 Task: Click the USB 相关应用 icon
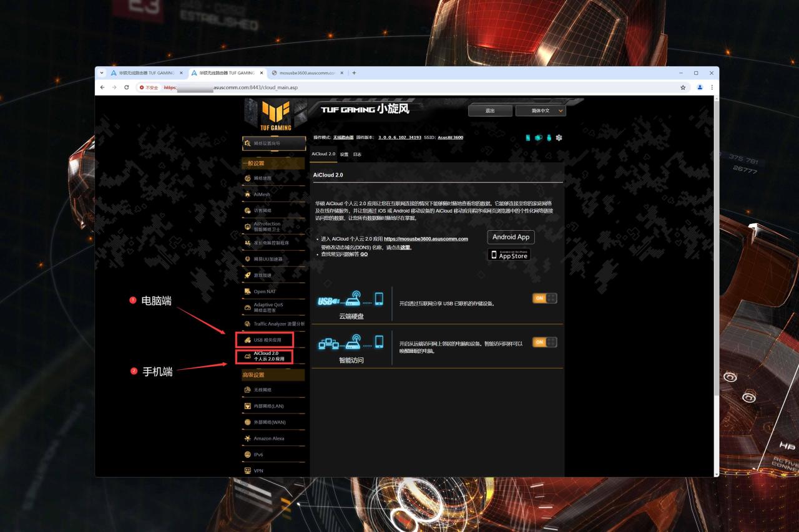click(248, 340)
